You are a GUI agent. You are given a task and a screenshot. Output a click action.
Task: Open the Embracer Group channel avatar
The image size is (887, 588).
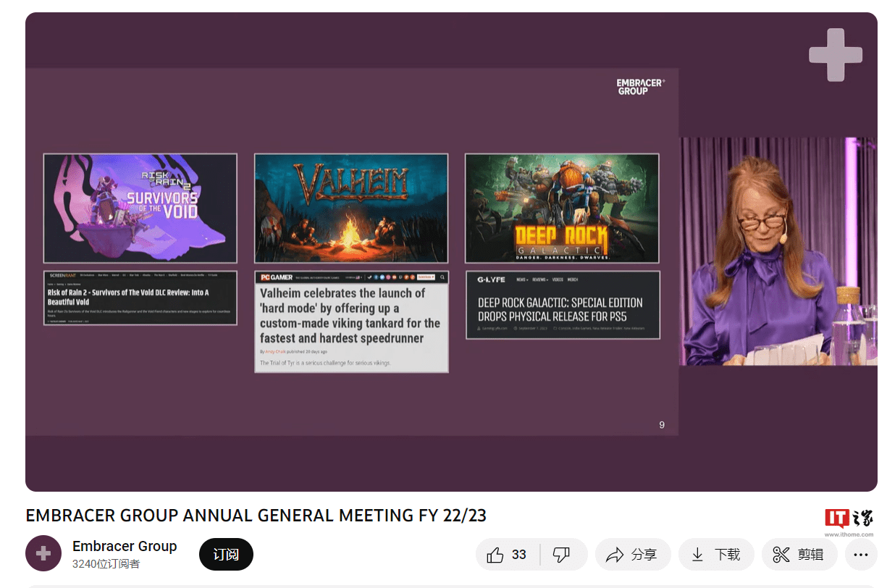coord(43,554)
